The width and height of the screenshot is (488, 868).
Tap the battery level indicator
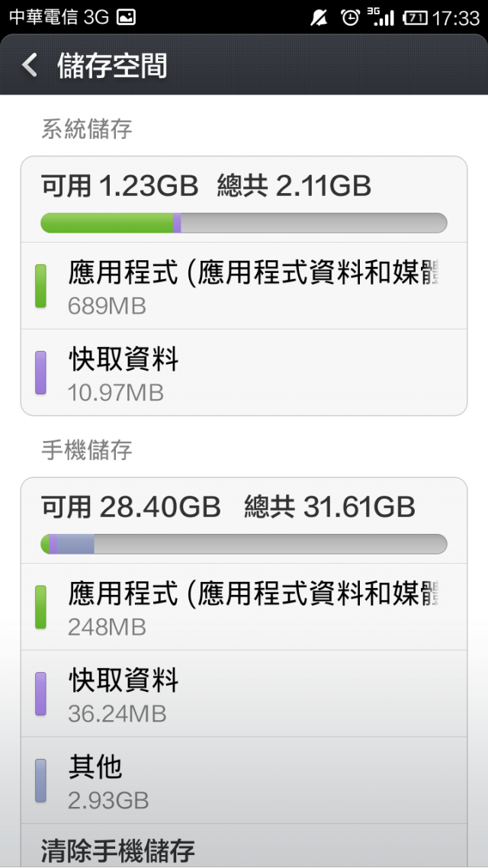pyautogui.click(x=415, y=18)
